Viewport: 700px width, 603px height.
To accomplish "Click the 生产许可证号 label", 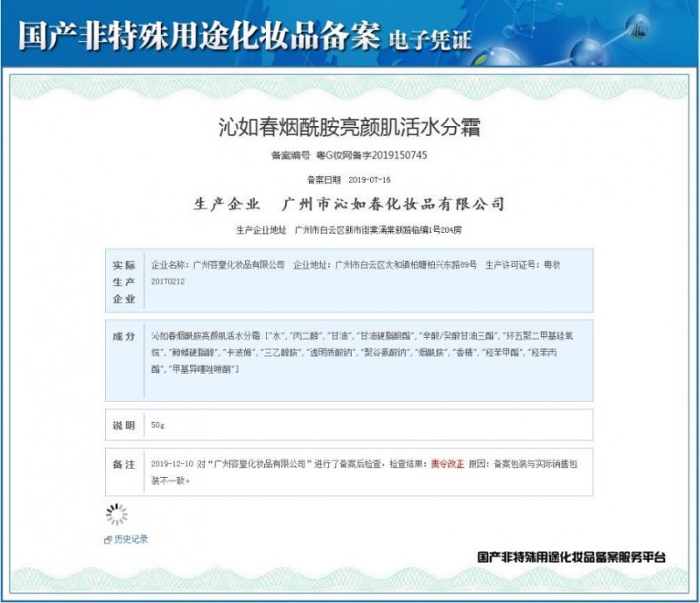I will point(510,265).
